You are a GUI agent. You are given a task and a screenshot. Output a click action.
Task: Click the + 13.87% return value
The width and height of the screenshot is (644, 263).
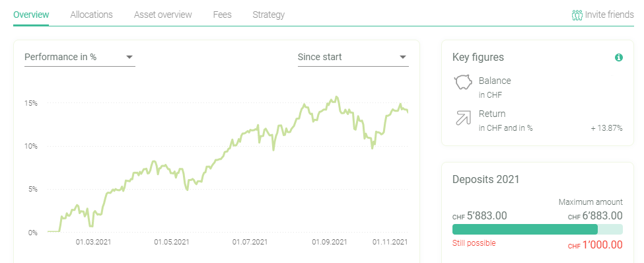click(606, 128)
